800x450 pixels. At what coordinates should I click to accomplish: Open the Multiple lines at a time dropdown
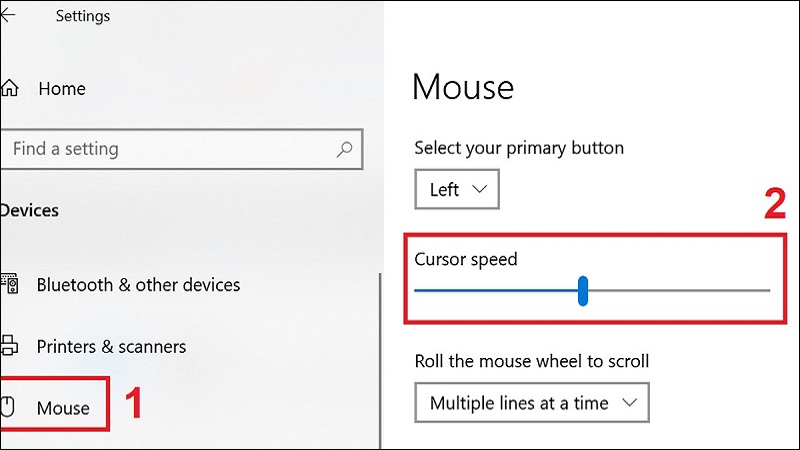(x=531, y=404)
